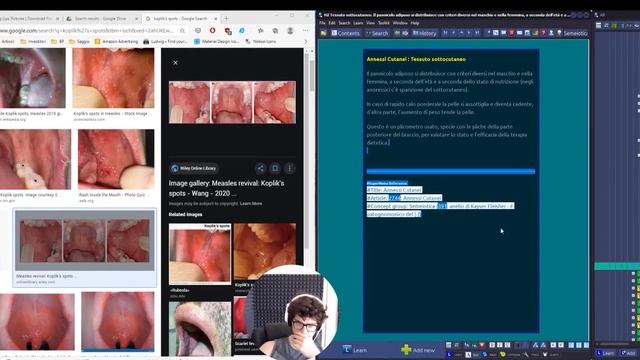This screenshot has width=640, height=360.
Task: Open the BP bookmarks folder
Action: pos(58,41)
